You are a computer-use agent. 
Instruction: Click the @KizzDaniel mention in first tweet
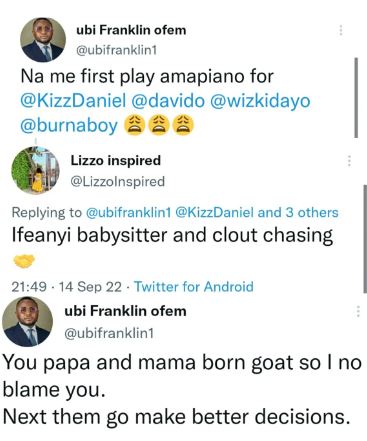point(73,101)
